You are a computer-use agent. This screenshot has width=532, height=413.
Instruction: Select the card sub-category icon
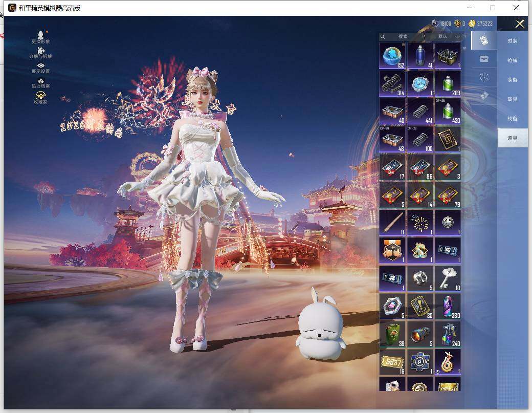[484, 41]
